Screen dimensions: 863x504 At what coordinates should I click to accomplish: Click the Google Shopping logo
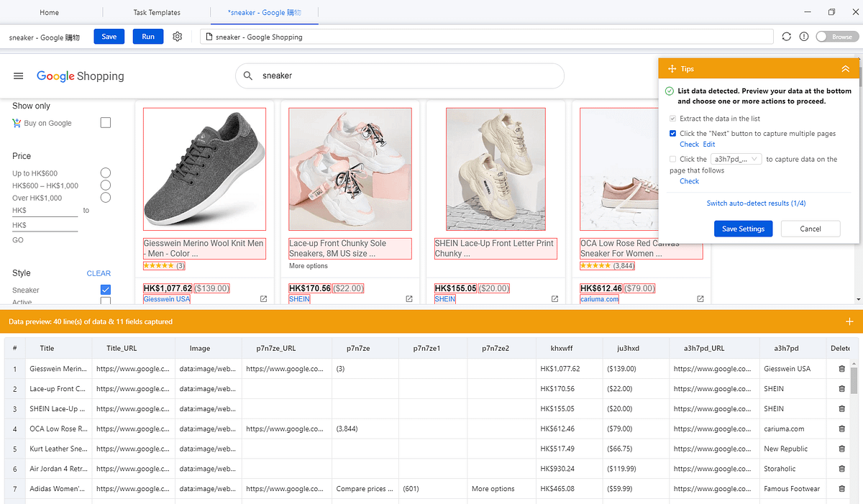click(x=81, y=76)
